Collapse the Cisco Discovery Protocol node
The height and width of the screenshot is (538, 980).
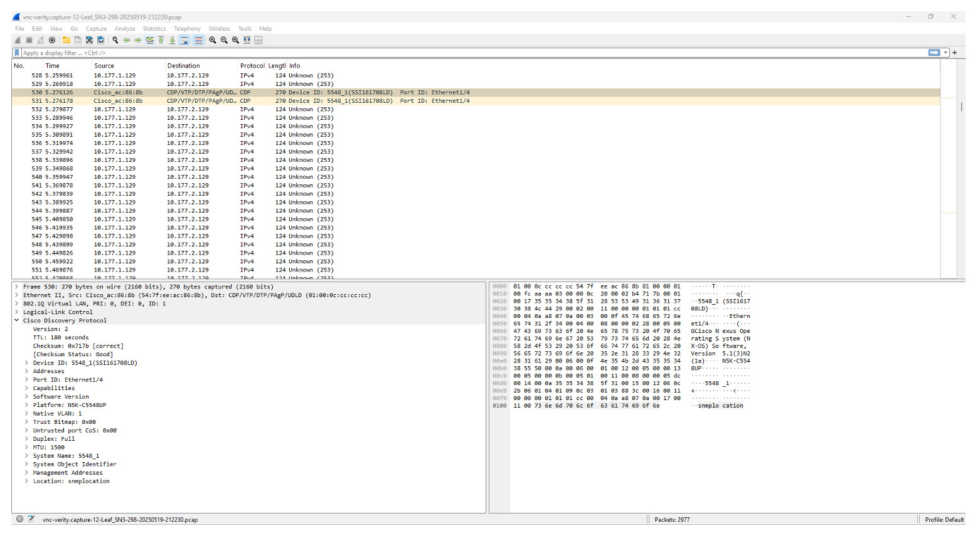(x=17, y=320)
